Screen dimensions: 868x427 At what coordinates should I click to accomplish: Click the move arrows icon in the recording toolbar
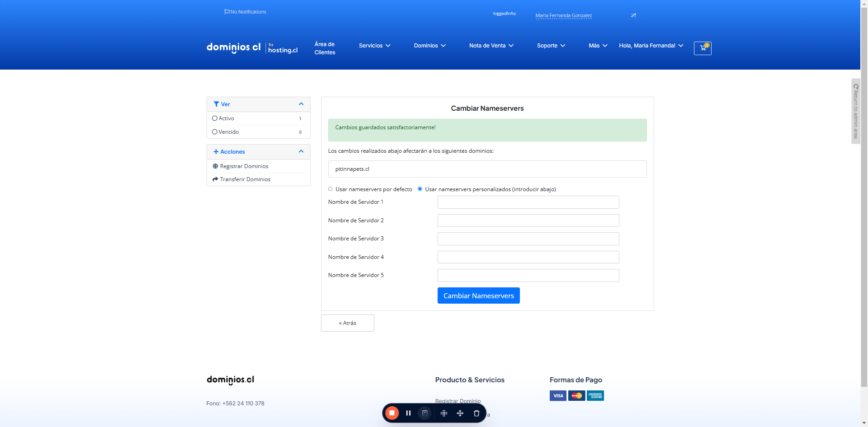point(460,413)
